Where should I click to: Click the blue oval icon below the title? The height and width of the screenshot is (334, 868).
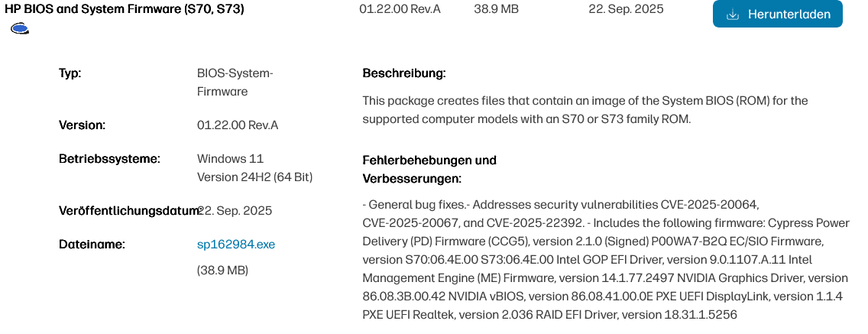(x=20, y=29)
